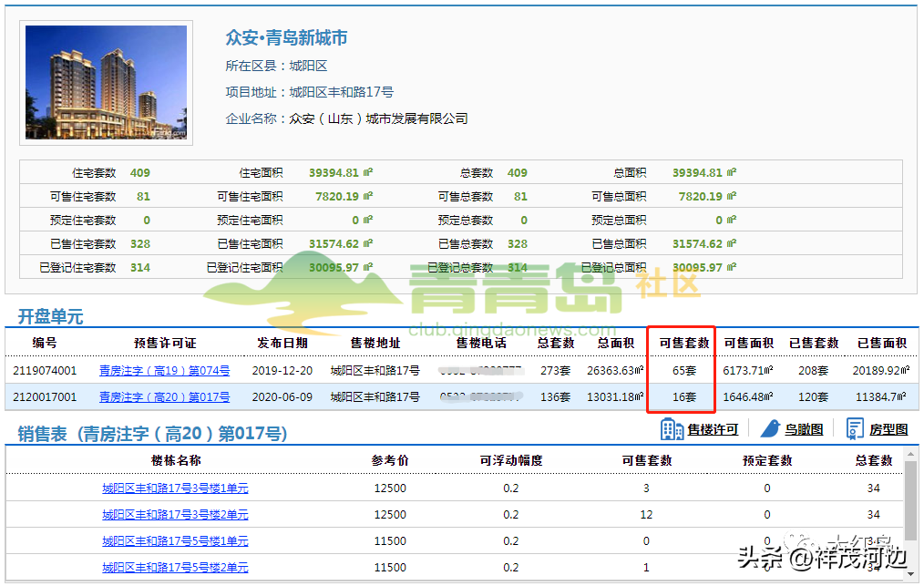The width and height of the screenshot is (924, 586).
Task: Click the 已售面积 column header
Action: tap(881, 343)
